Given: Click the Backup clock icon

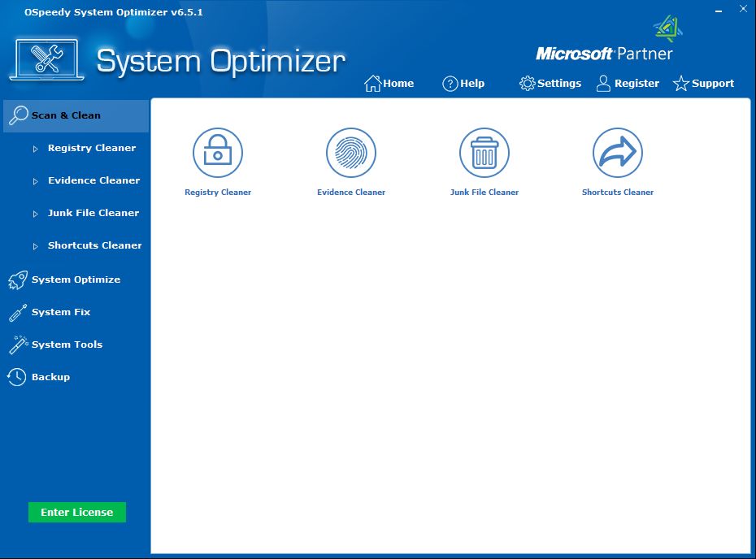Looking at the screenshot, I should click(x=17, y=377).
